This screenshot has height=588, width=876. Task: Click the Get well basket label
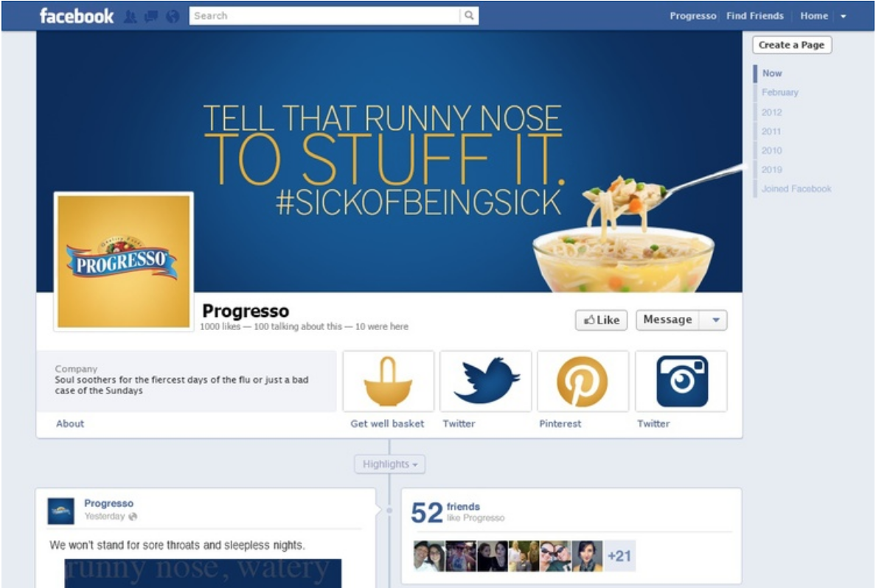387,424
